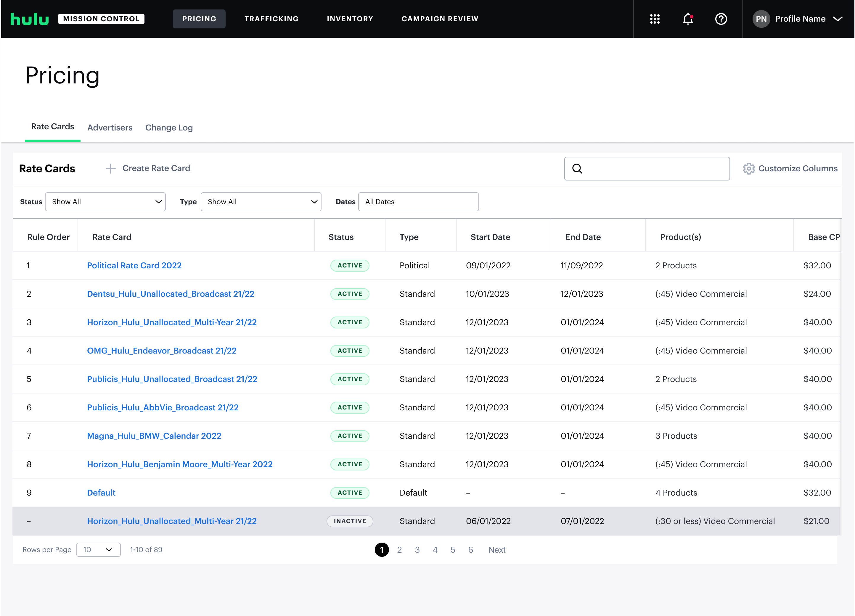Open Political Rate Card 2022 link

click(134, 265)
